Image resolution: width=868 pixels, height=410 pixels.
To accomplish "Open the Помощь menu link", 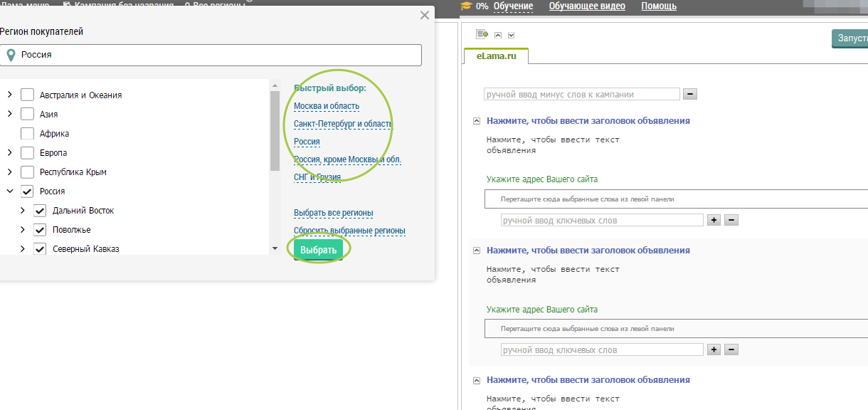I will pyautogui.click(x=659, y=6).
